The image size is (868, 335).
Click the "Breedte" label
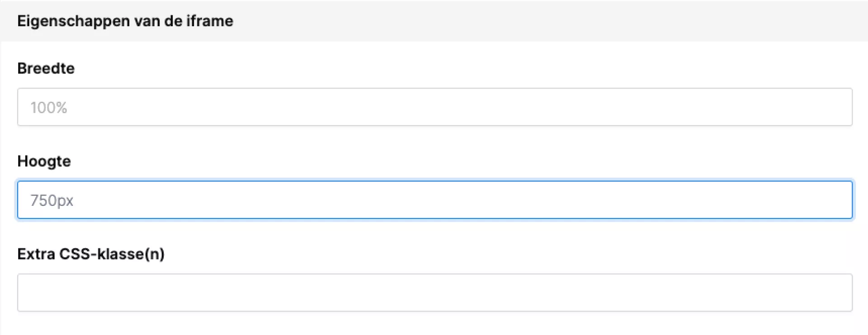click(46, 68)
